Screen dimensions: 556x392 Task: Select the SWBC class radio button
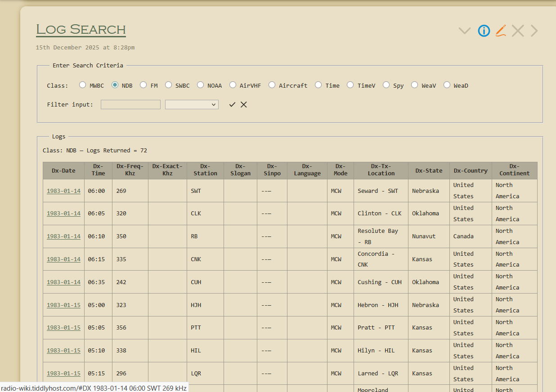168,85
